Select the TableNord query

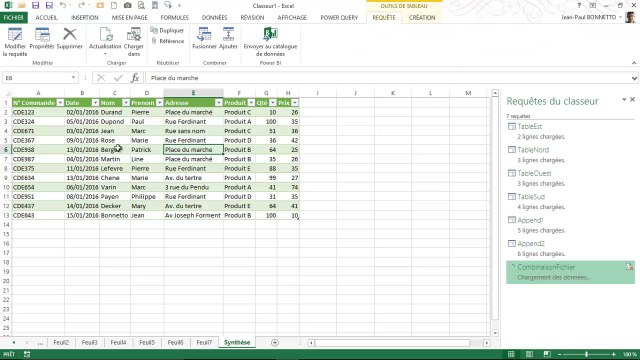pyautogui.click(x=571, y=155)
